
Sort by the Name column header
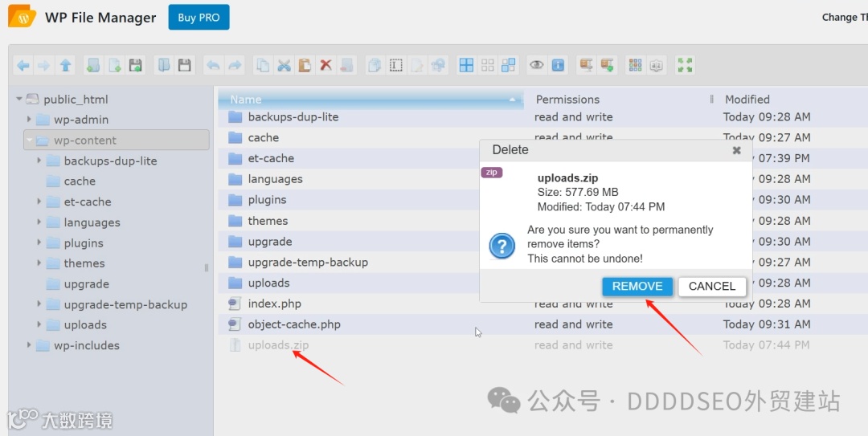click(x=371, y=100)
